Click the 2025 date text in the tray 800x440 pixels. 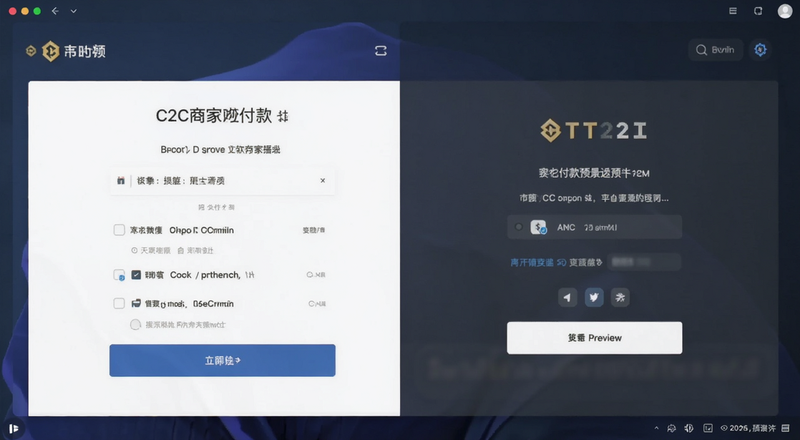pos(753,428)
